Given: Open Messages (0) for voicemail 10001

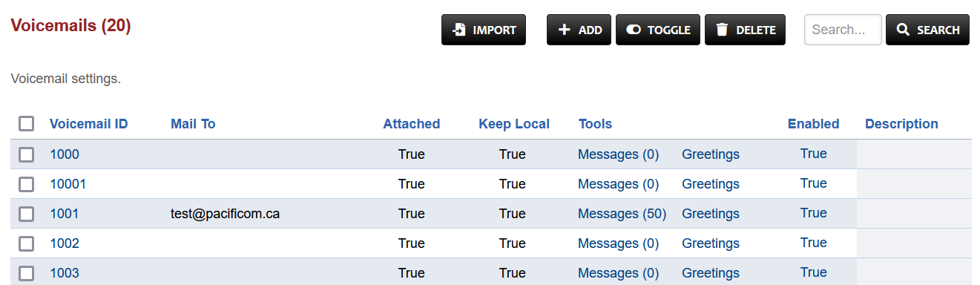Looking at the screenshot, I should tap(619, 184).
